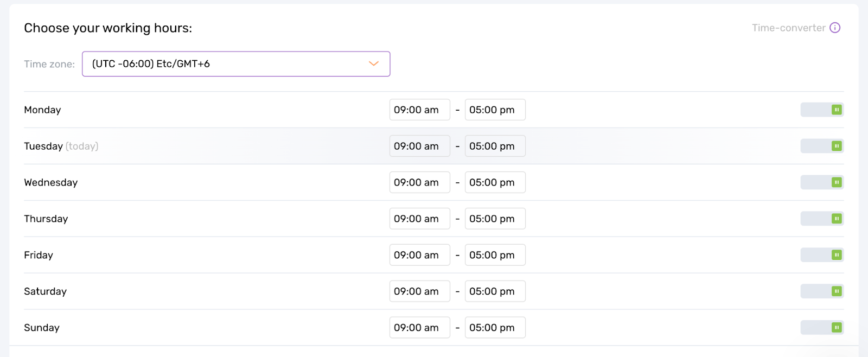
Task: Click the orange chevron in time zone selector
Action: (374, 63)
